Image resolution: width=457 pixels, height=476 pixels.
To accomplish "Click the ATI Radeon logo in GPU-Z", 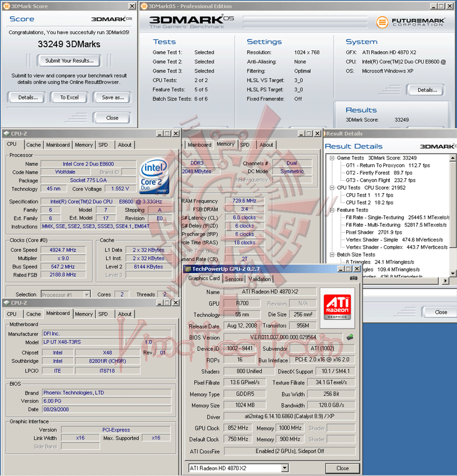I will pos(337,307).
